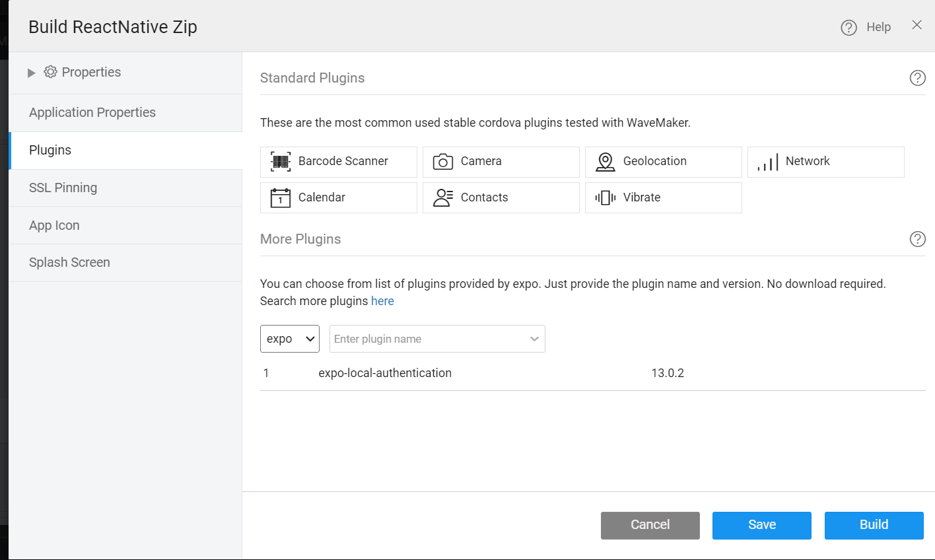Viewport: 935px width, 560px height.
Task: Open help for More Plugins section
Action: [917, 239]
